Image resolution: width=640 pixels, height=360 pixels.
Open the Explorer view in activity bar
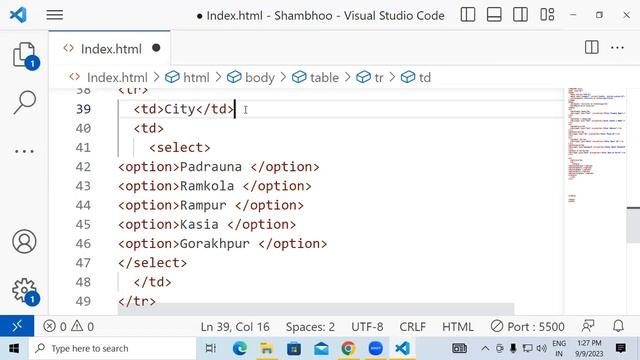click(24, 55)
